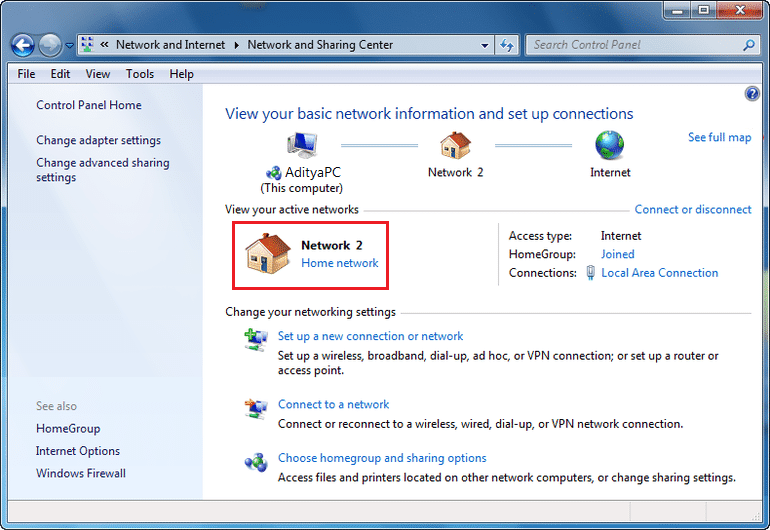
Task: Open the View menu
Action: point(98,74)
